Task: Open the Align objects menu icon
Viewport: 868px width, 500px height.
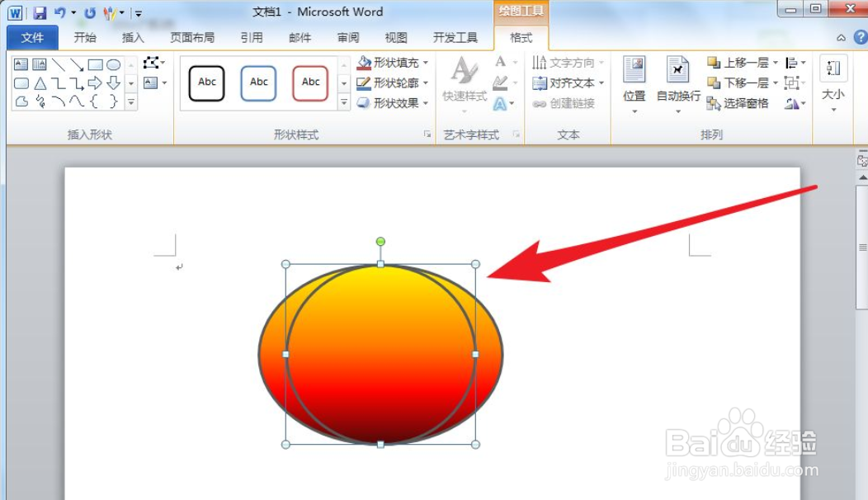Action: (795, 63)
